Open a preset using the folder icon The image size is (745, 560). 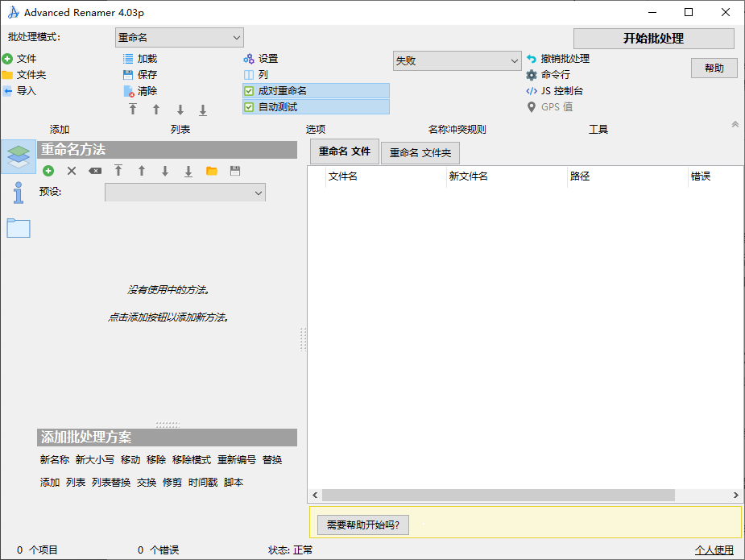pos(212,171)
